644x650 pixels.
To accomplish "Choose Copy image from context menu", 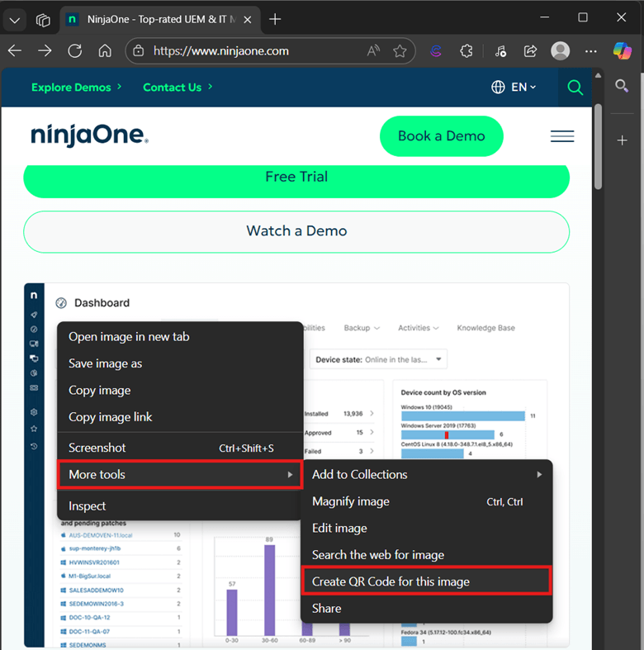I will [x=180, y=390].
